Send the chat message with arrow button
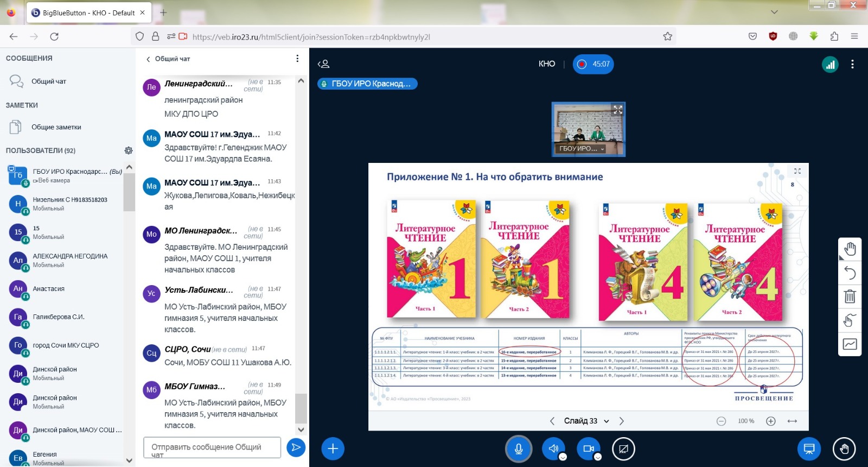The width and height of the screenshot is (868, 467). click(296, 447)
